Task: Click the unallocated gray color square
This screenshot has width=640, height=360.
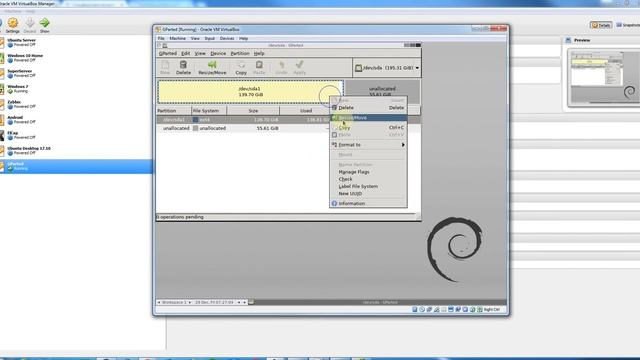Action: [x=196, y=128]
